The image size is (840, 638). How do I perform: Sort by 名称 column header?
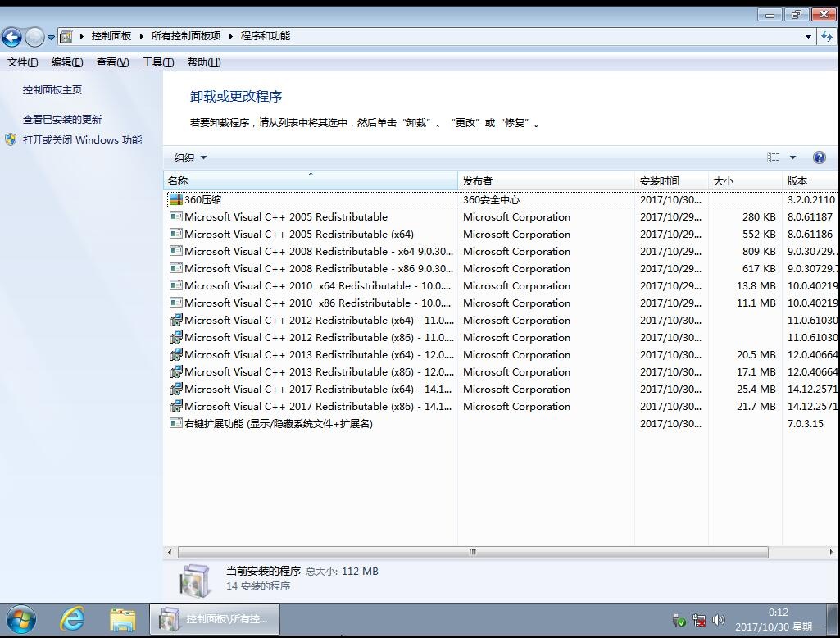click(x=310, y=180)
